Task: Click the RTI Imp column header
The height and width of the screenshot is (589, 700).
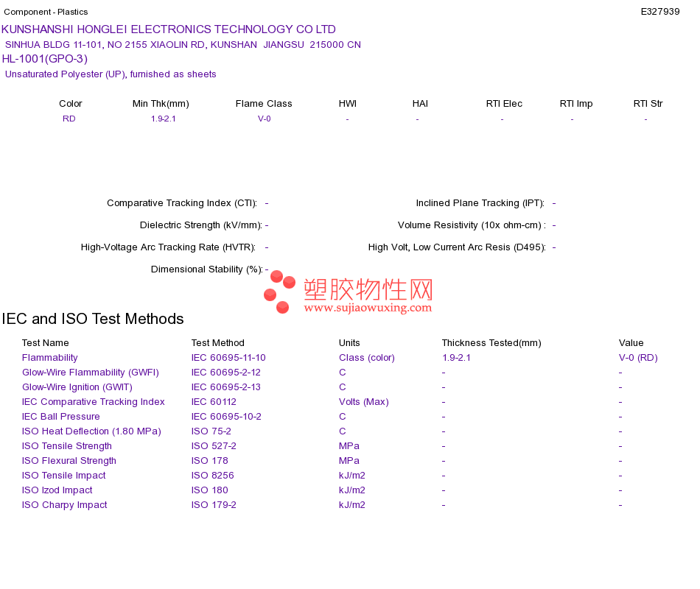Action: coord(576,104)
